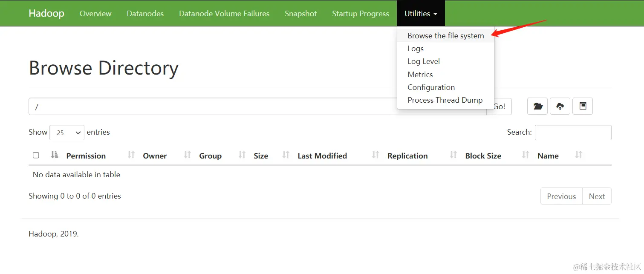Sort by the Last Modified column header
The width and height of the screenshot is (644, 274).
click(322, 156)
